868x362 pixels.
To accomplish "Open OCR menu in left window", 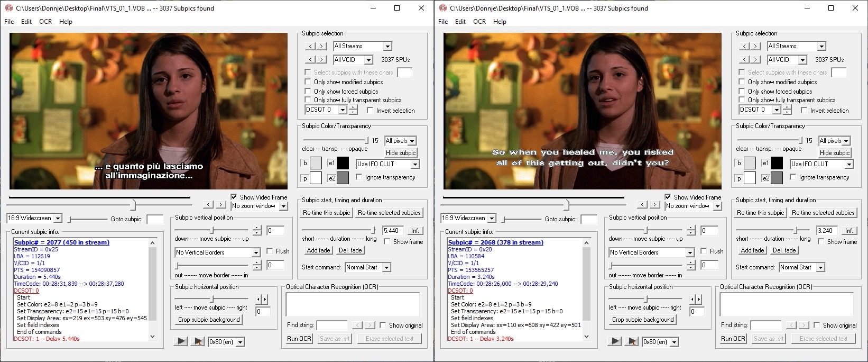I will [45, 22].
